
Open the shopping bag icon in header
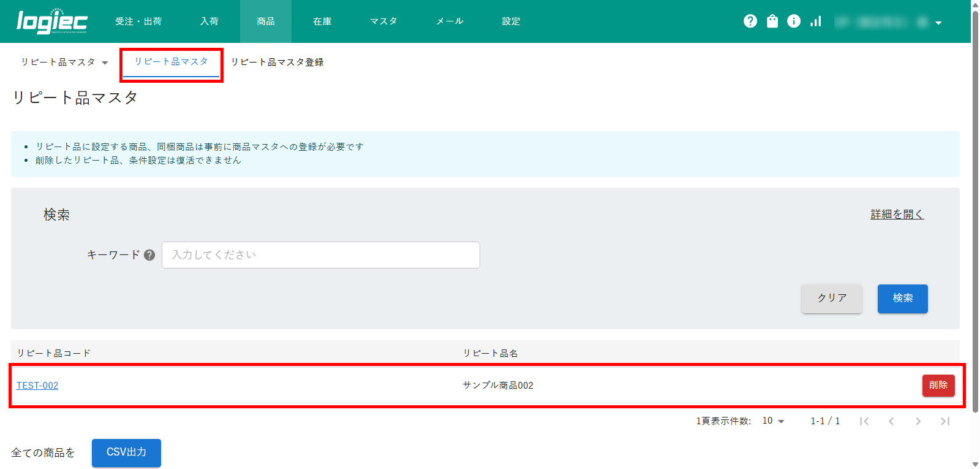[772, 21]
